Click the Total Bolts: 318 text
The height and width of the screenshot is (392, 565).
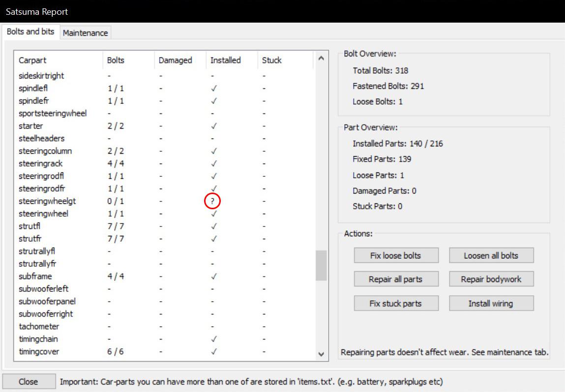[381, 70]
